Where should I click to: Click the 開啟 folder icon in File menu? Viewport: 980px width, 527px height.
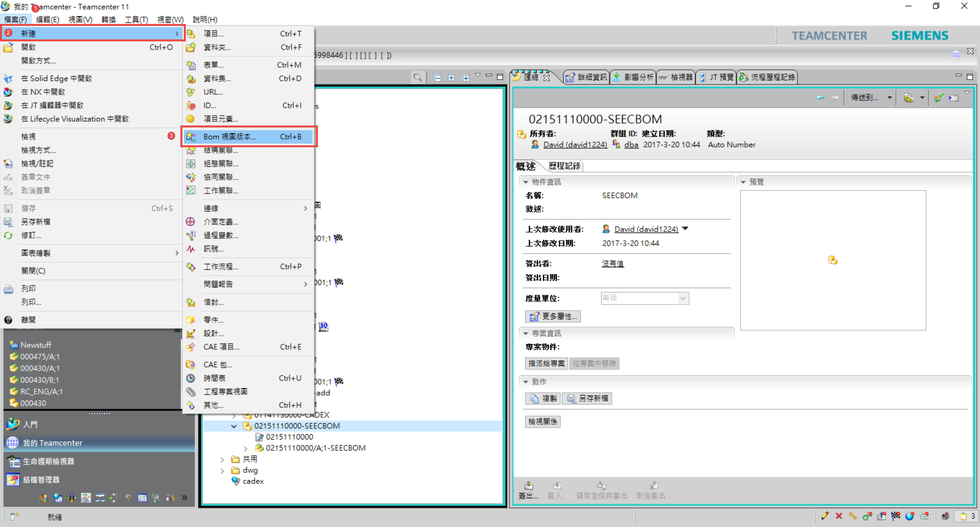click(x=8, y=47)
